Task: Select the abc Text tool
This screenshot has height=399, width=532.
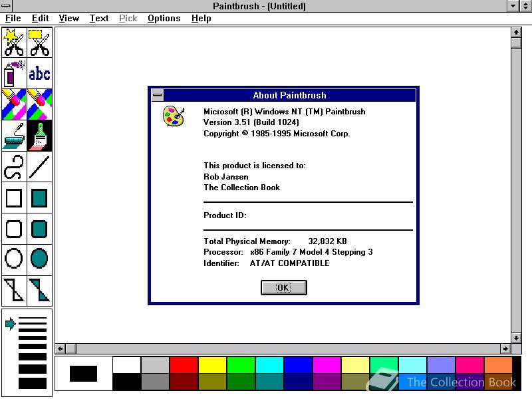Action: [40, 73]
